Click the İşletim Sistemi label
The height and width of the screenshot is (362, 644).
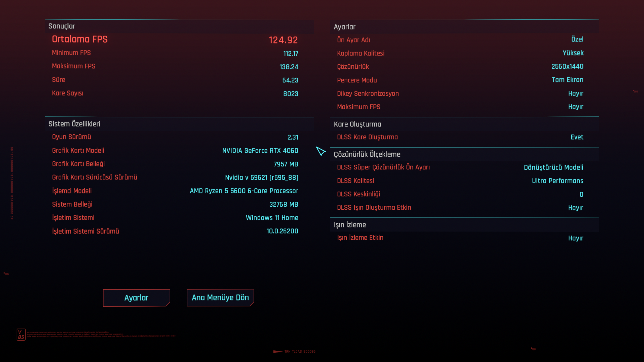(73, 218)
